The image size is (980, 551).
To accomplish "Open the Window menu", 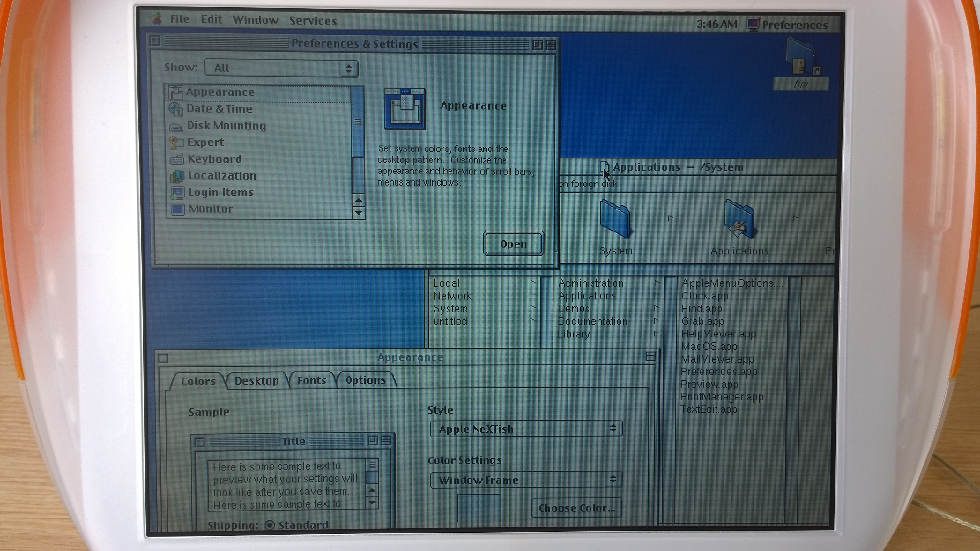I will 255,20.
